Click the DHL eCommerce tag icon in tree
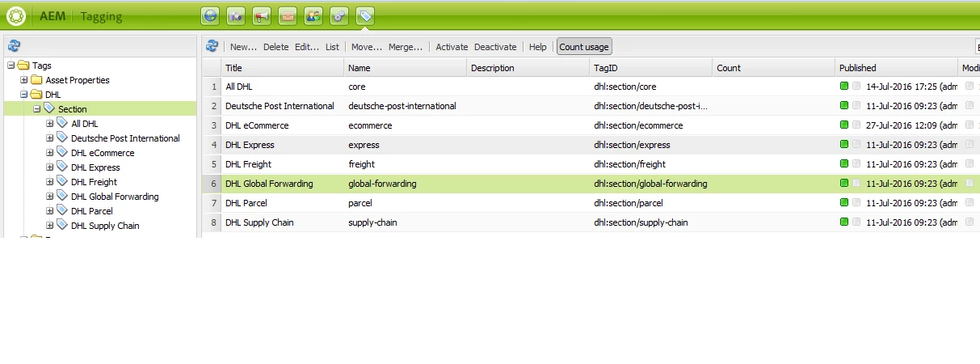980x364 pixels. click(62, 152)
